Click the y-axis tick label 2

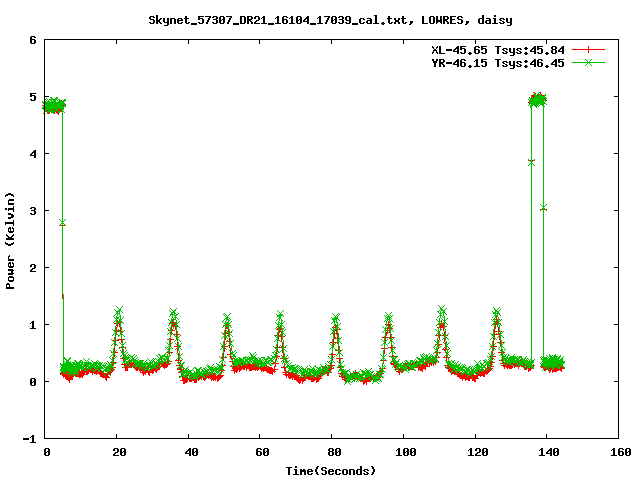(33, 269)
